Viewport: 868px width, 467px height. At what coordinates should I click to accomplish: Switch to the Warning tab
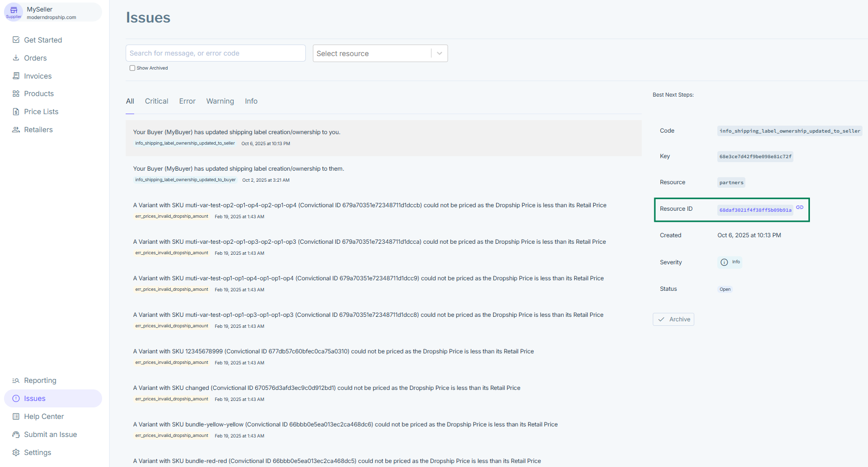click(x=220, y=101)
